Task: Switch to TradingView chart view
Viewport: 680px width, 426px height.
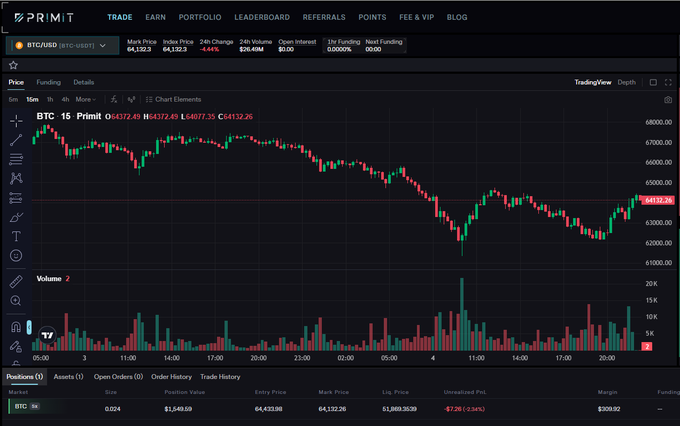Action: click(593, 82)
